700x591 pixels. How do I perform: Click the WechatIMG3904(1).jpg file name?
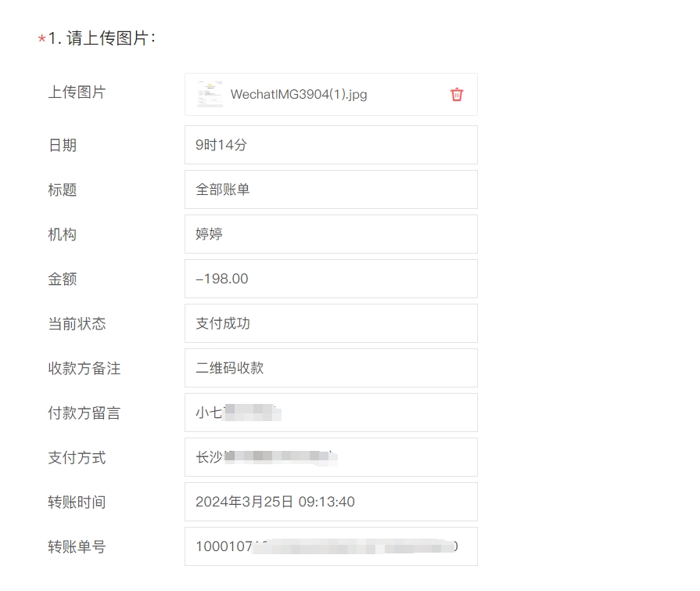click(x=299, y=95)
